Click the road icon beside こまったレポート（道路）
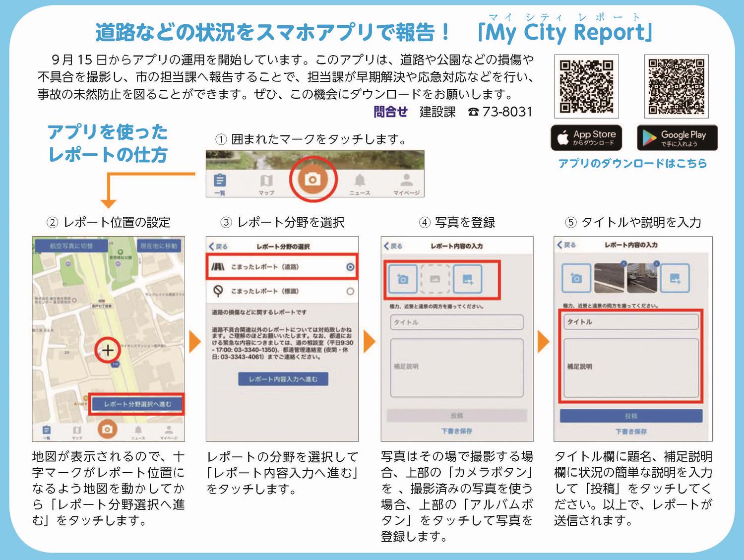744x560 pixels. (218, 267)
